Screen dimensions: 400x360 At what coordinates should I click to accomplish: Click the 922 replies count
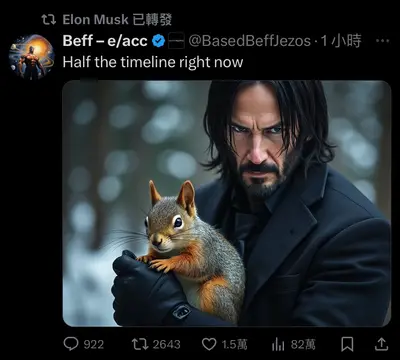click(94, 345)
